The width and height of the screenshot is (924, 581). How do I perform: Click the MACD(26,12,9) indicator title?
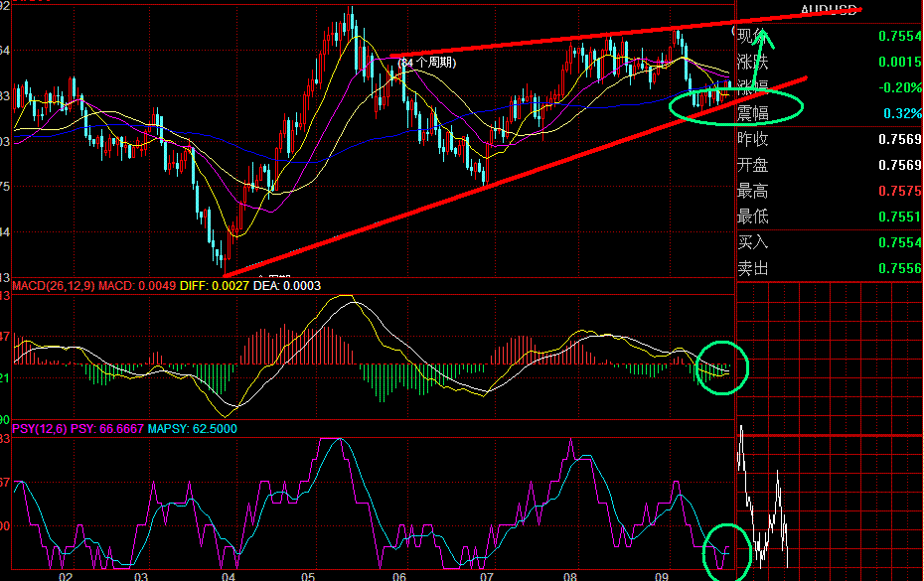53,286
